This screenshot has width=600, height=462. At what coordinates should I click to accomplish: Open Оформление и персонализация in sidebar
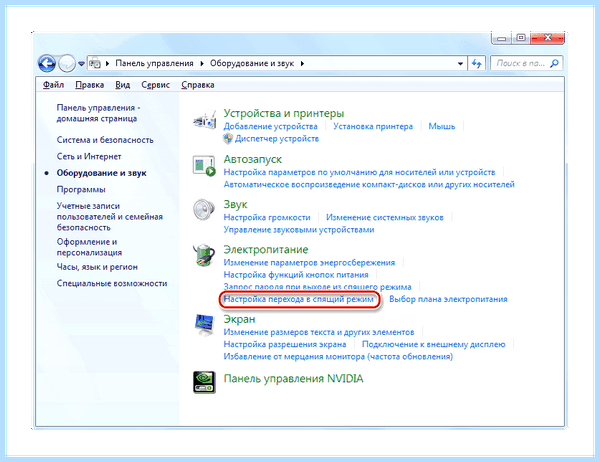[89, 247]
